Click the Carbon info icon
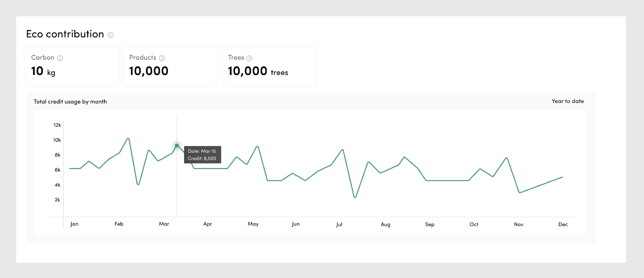Image resolution: width=644 pixels, height=278 pixels. click(60, 58)
